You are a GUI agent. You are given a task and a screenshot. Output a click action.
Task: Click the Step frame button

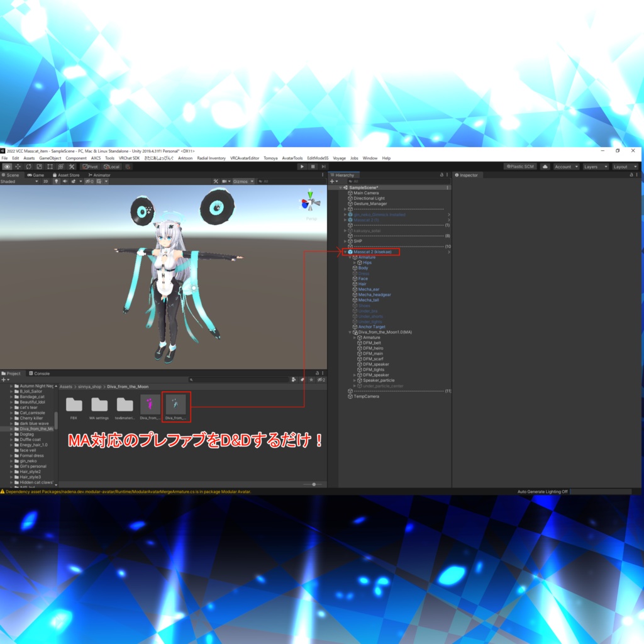pos(323,167)
